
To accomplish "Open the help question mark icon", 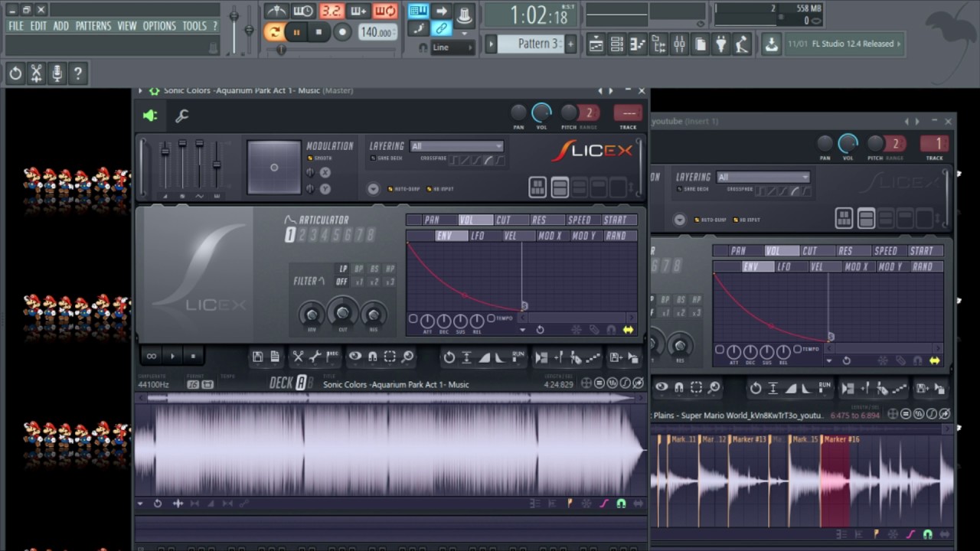I will 77,73.
